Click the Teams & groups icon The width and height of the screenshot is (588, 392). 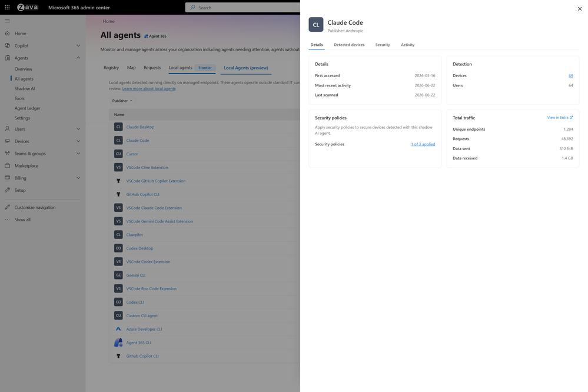[x=7, y=154]
